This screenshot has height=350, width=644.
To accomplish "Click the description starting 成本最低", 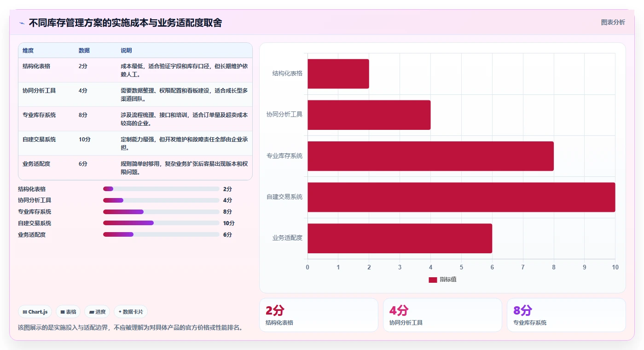I will pyautogui.click(x=184, y=70).
